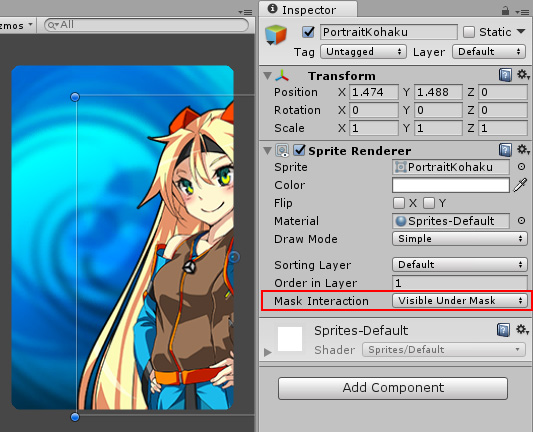Viewport: 533px width, 432px height.
Task: Open the Mask Interaction dropdown
Action: point(460,301)
